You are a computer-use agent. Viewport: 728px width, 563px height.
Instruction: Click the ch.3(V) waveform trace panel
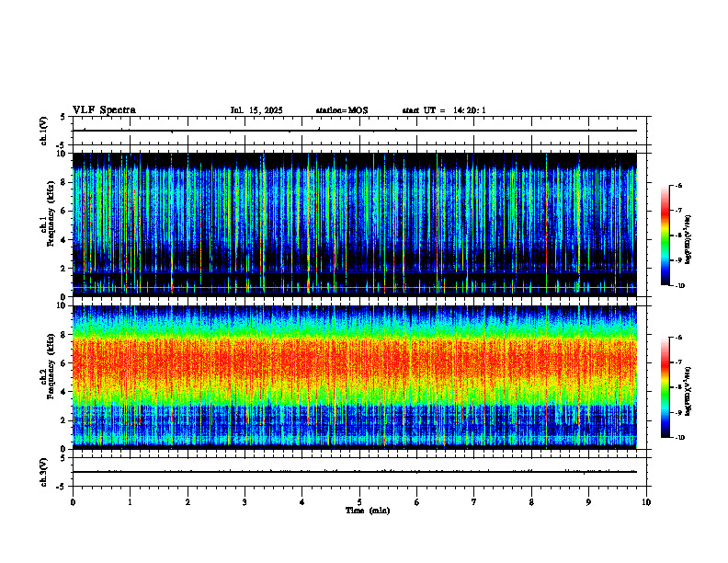tap(359, 472)
